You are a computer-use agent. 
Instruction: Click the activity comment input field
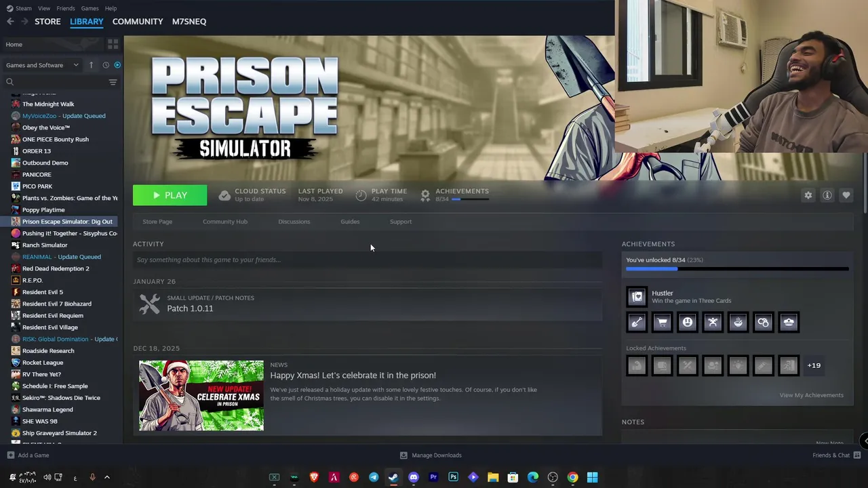click(x=368, y=260)
